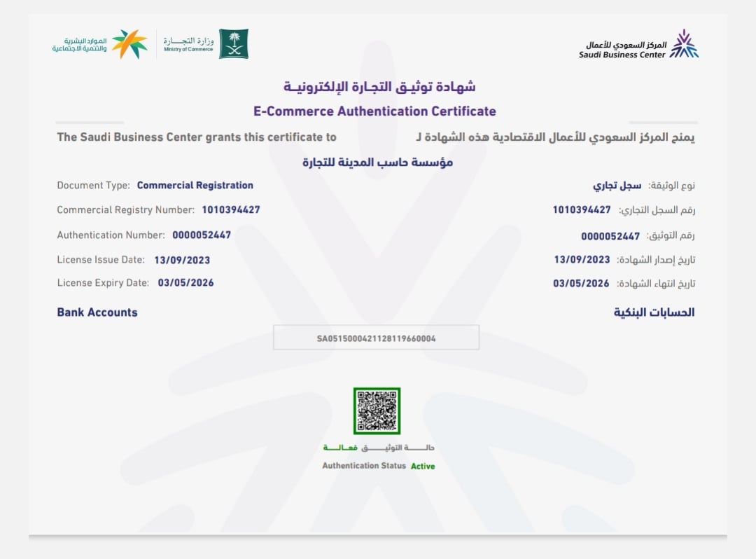Click the Commercial Registration document type value
Image resolution: width=756 pixels, height=559 pixels.
pyautogui.click(x=195, y=186)
